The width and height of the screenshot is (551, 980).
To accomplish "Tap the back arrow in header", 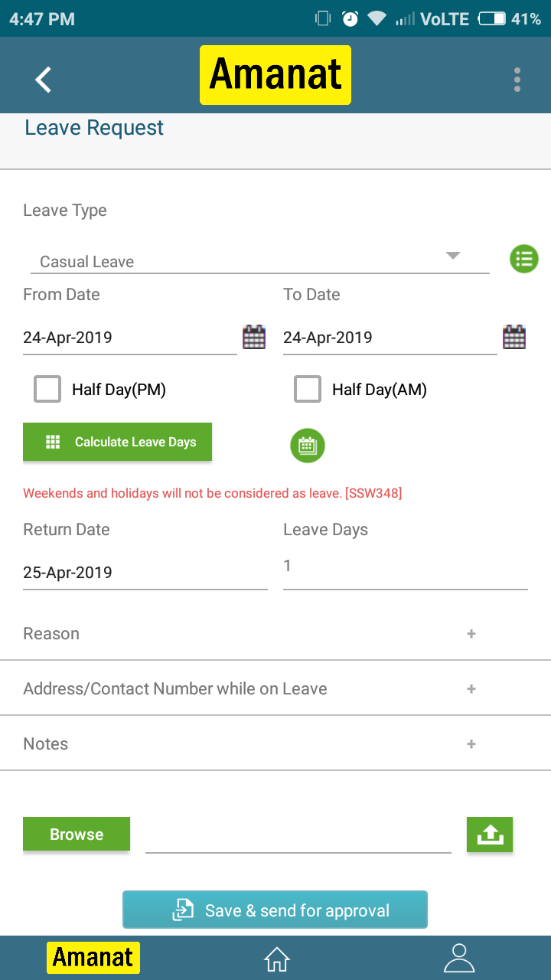I will (x=43, y=80).
